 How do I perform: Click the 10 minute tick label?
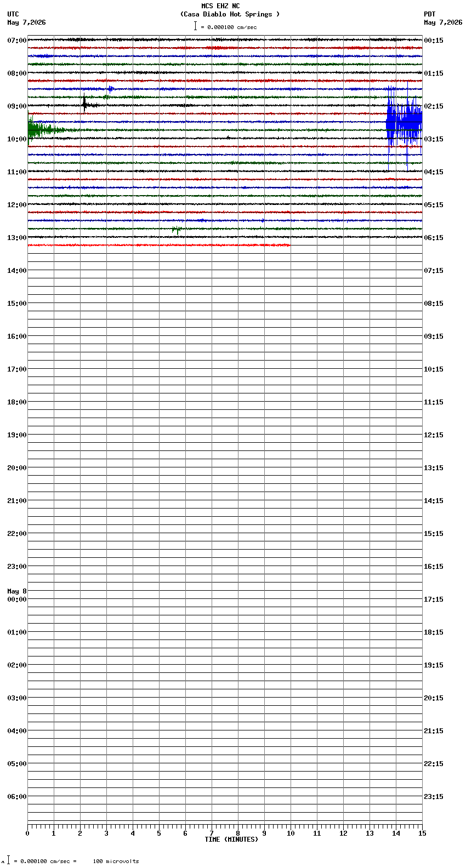pos(291,833)
